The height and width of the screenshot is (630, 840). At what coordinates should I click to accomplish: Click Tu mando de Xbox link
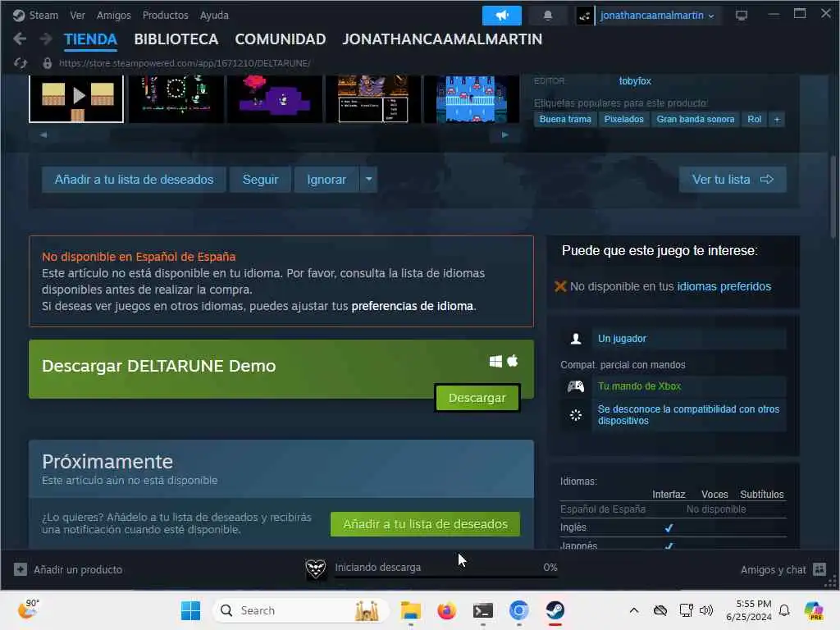point(639,386)
